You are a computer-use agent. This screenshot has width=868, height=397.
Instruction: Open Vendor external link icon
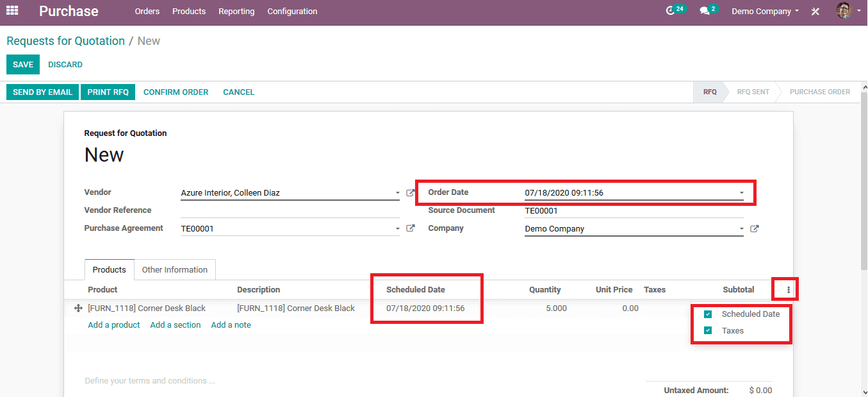(x=411, y=192)
